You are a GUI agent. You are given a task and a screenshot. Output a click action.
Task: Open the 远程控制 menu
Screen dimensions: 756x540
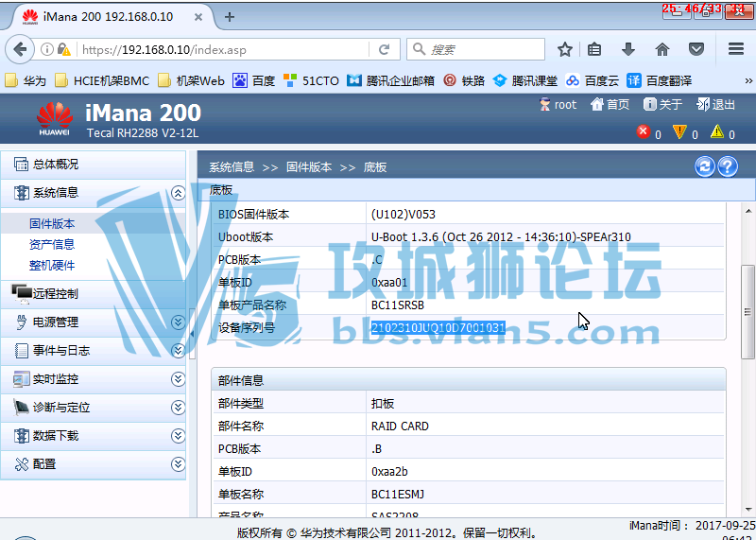pos(93,294)
